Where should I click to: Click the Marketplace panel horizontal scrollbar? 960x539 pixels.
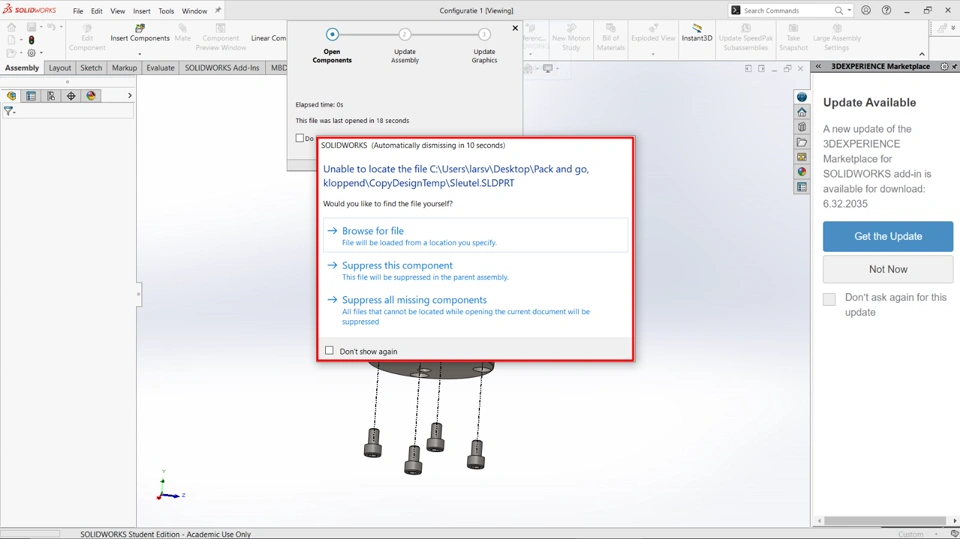(x=884, y=521)
